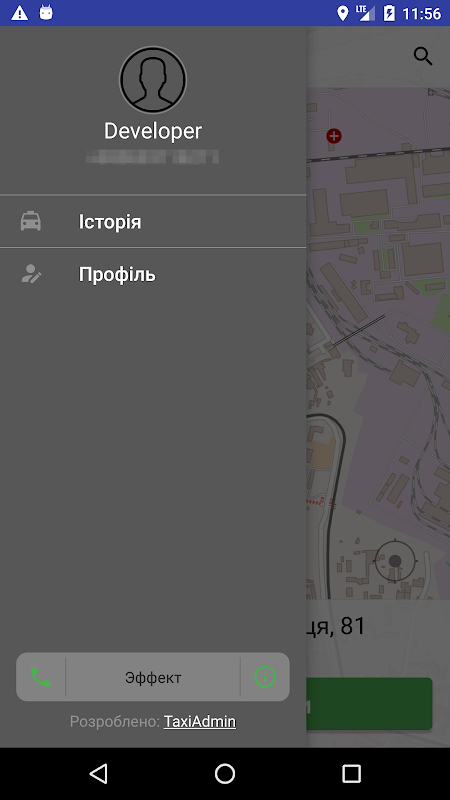Tap the taxi car icon
Image resolution: width=450 pixels, height=800 pixels.
pos(31,221)
